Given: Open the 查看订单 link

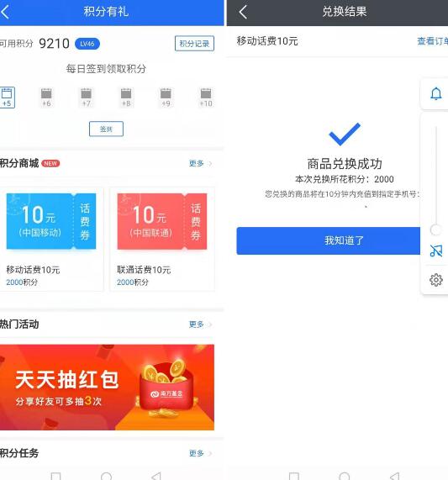Looking at the screenshot, I should [432, 41].
